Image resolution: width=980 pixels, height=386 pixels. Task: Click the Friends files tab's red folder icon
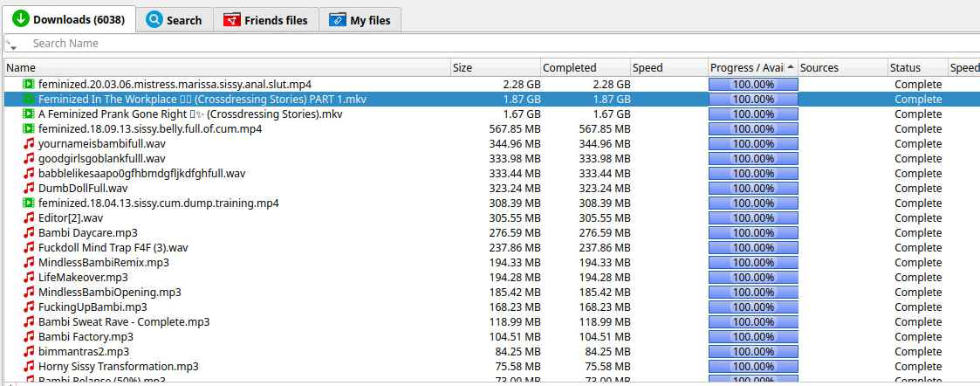(x=231, y=20)
